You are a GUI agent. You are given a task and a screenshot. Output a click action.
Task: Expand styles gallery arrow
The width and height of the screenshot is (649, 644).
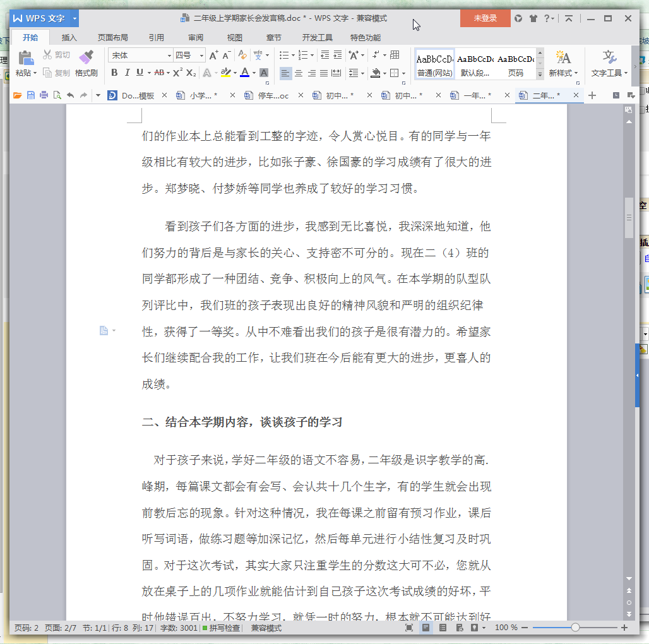pyautogui.click(x=540, y=75)
